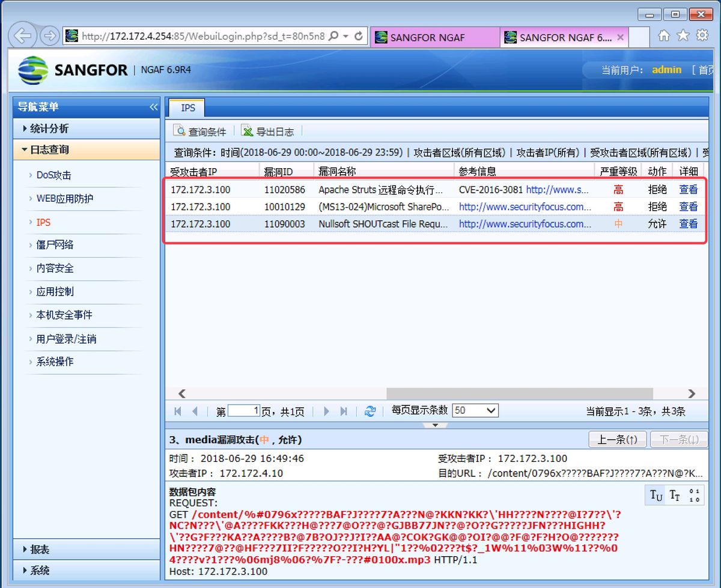Click 查看 for Apache Struts row
This screenshot has height=588, width=721.
point(689,190)
